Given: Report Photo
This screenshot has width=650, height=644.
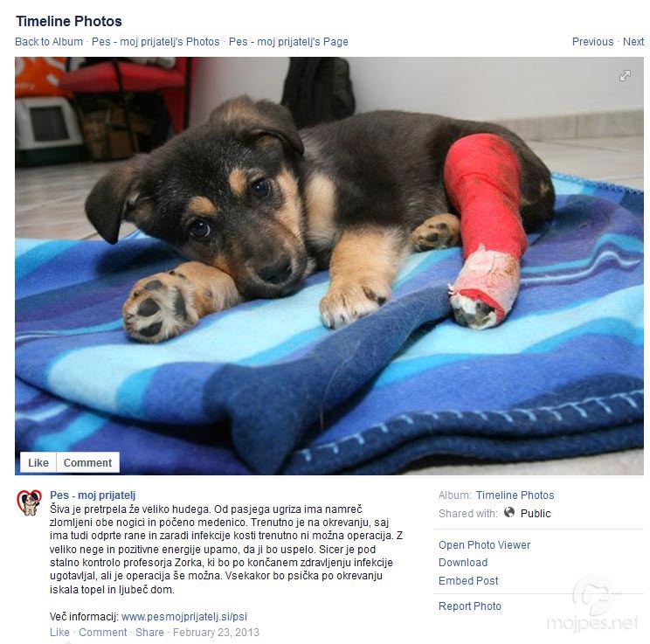Looking at the screenshot, I should coord(470,606).
